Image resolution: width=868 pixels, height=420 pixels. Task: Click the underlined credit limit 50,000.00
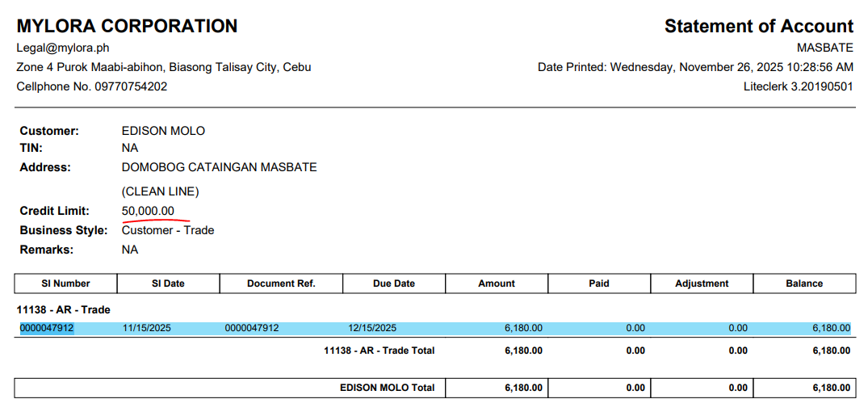148,212
